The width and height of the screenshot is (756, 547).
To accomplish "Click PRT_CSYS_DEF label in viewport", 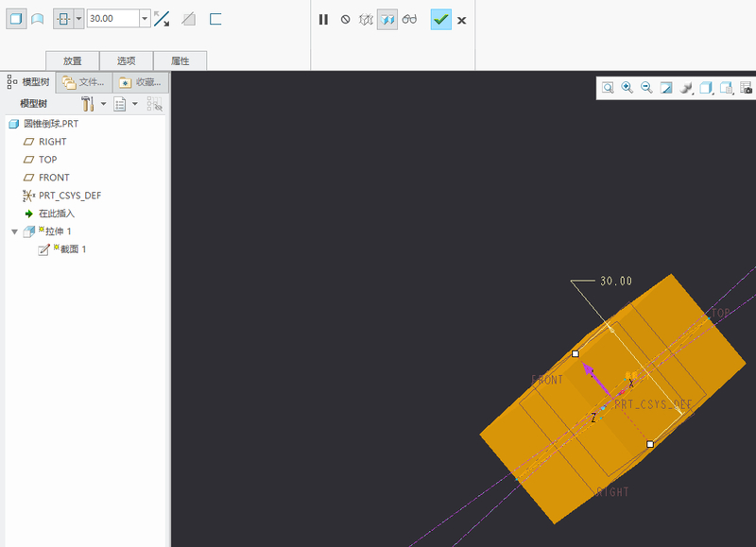I will point(653,404).
